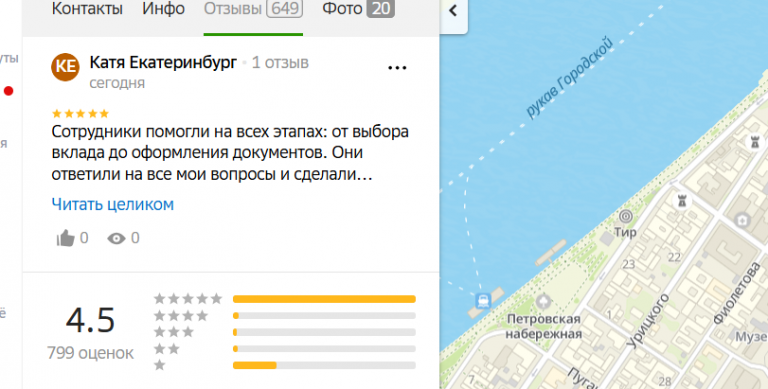The image size is (768, 389).
Task: Click the '799 оценок' count
Action: click(91, 353)
